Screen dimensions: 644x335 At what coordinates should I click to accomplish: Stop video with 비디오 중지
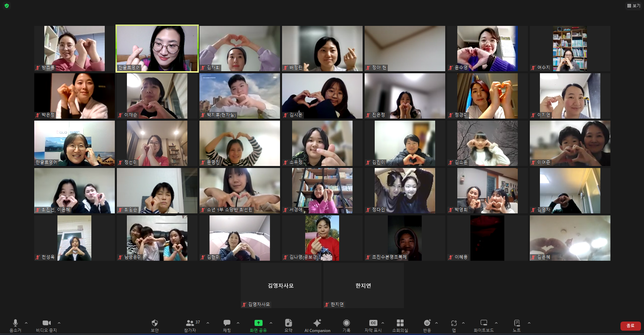click(46, 325)
